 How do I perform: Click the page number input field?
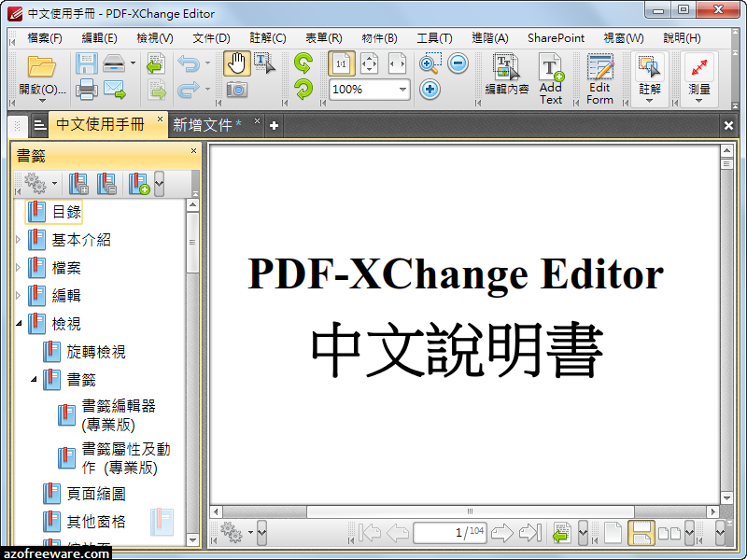point(450,532)
